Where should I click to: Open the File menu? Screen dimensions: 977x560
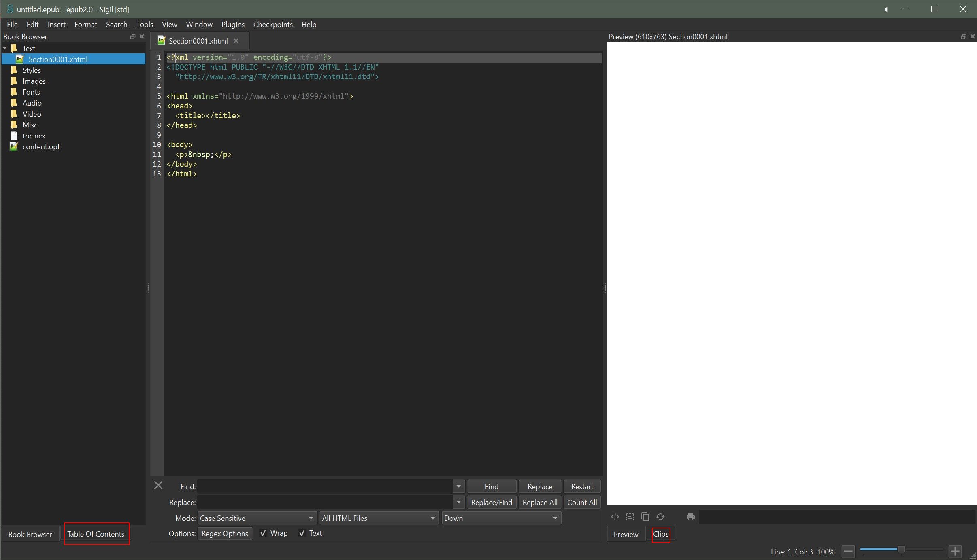tap(12, 24)
